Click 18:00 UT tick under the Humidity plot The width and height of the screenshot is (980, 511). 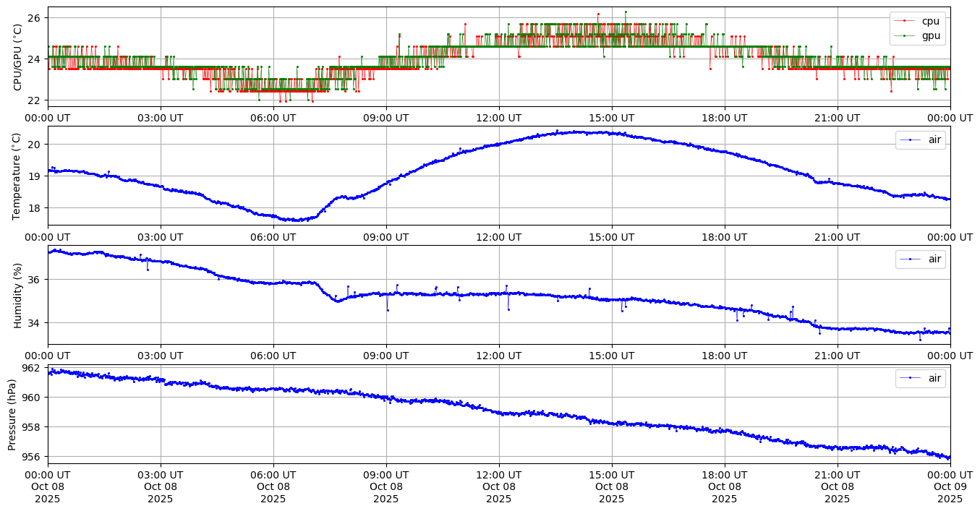[x=724, y=356]
